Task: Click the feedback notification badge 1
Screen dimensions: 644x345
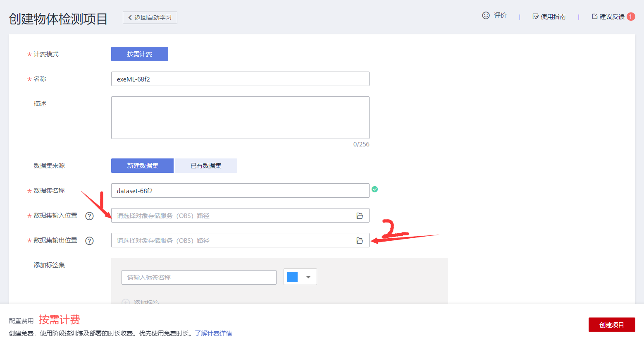Action: pos(631,17)
